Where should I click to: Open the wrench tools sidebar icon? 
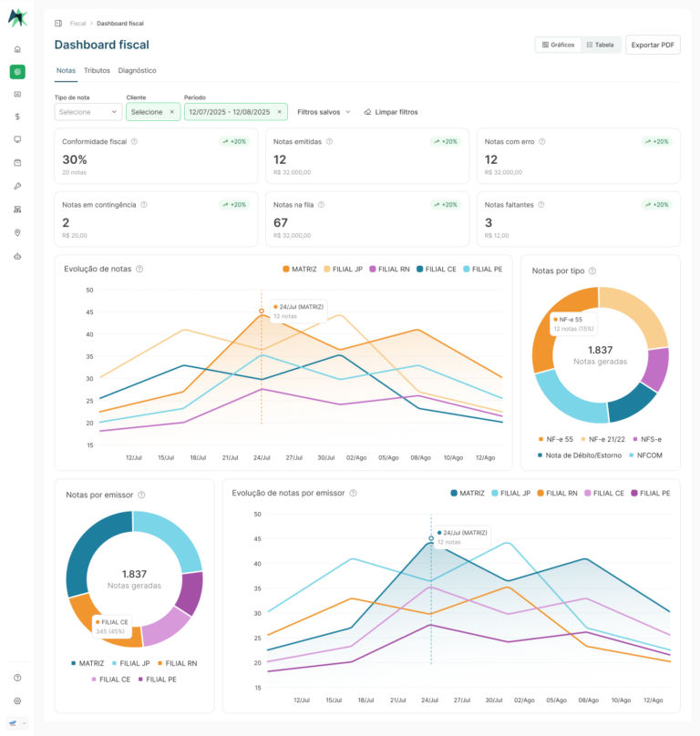[17, 186]
